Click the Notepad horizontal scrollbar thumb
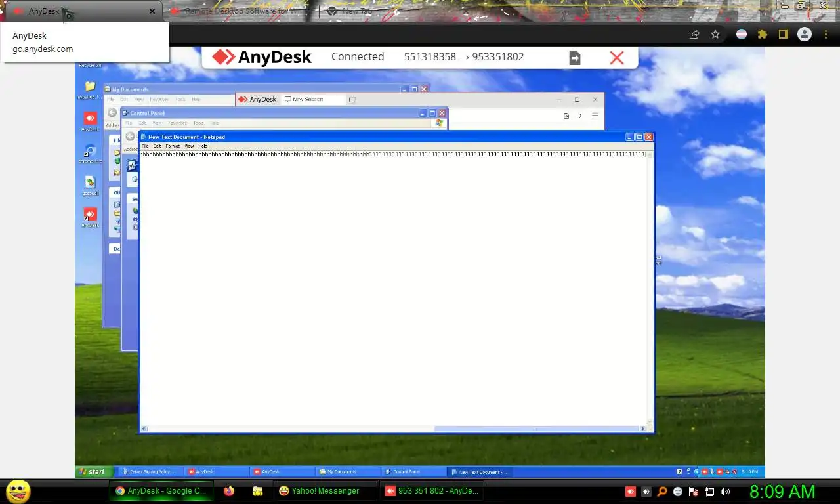The image size is (840, 504). 536,429
